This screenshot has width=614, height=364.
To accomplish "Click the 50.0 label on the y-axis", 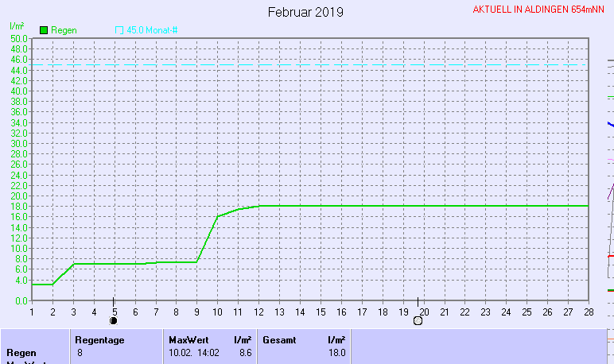I will [19, 38].
